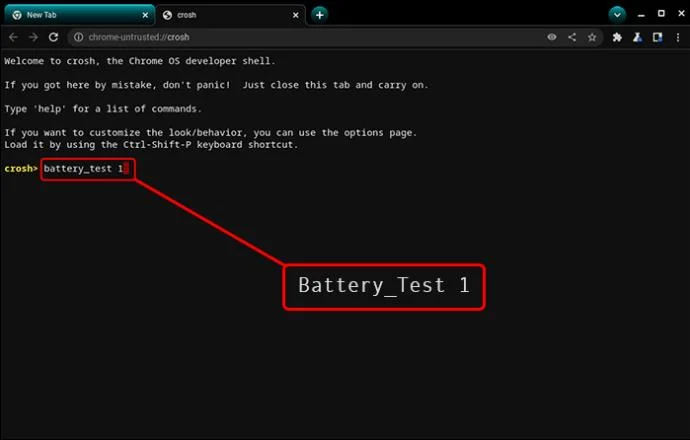Open the Extensions puzzle icon

click(617, 37)
